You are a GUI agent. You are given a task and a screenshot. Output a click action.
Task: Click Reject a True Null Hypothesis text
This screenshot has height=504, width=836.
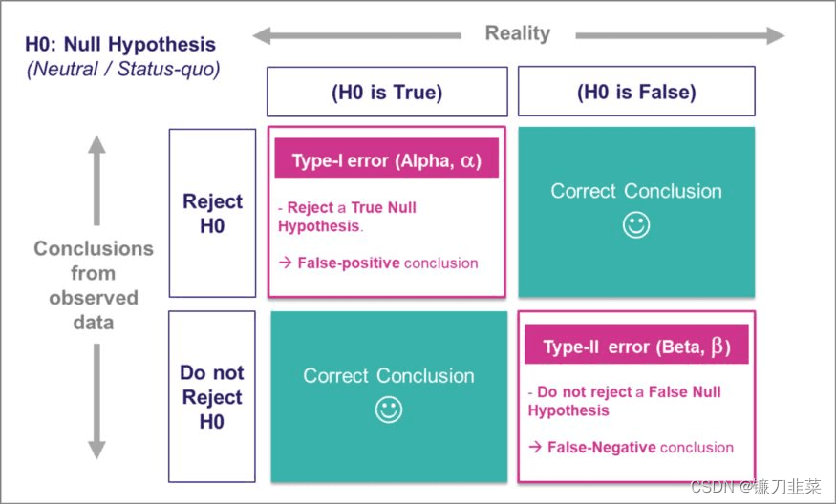(347, 217)
